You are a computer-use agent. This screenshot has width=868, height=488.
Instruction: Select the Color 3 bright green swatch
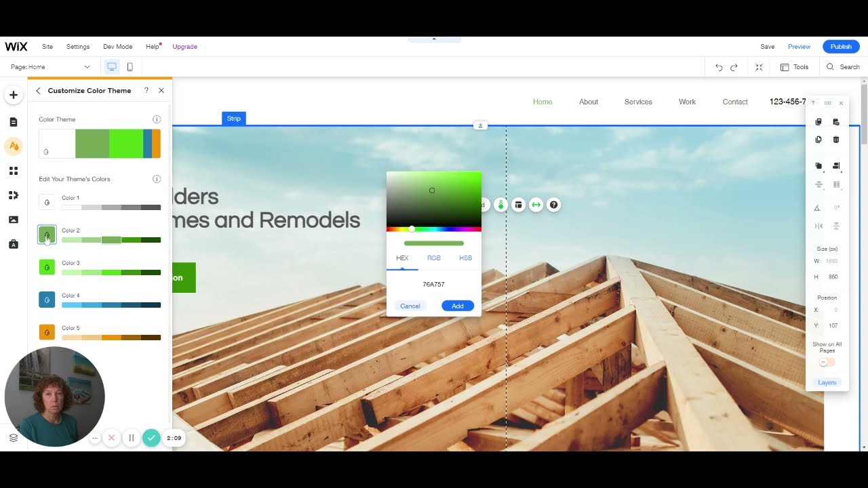(x=47, y=267)
